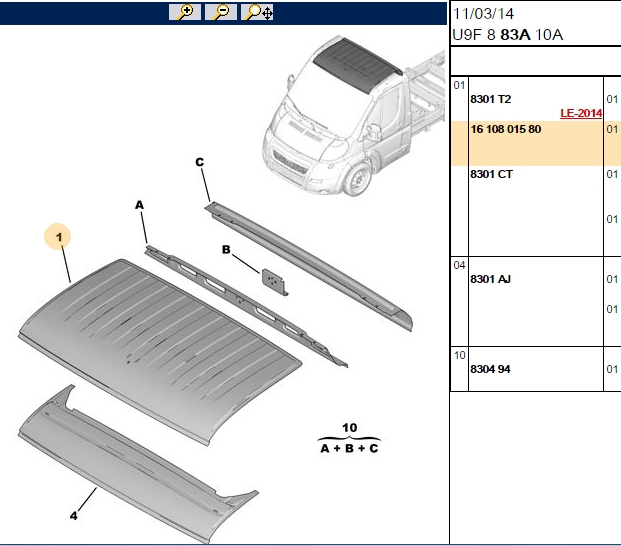Click reference number 04 in the parts table

point(459,265)
